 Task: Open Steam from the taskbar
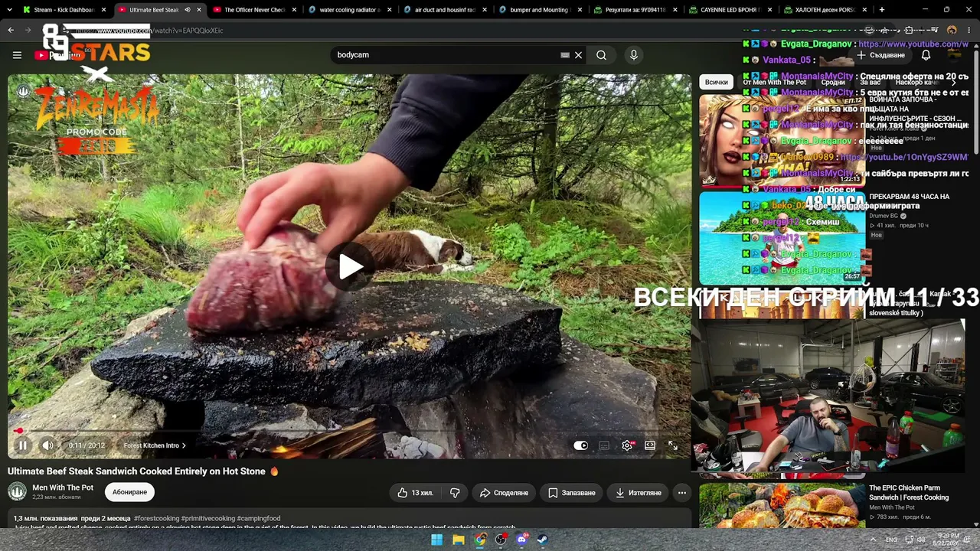[x=543, y=540]
